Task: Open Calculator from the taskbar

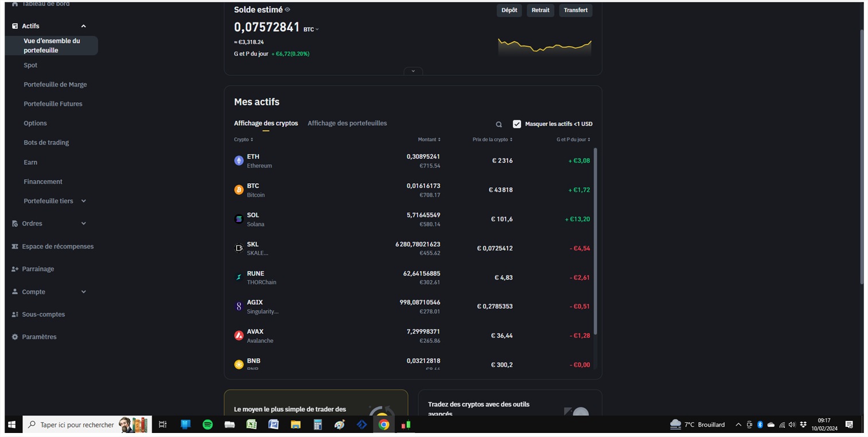Action: (x=318, y=425)
